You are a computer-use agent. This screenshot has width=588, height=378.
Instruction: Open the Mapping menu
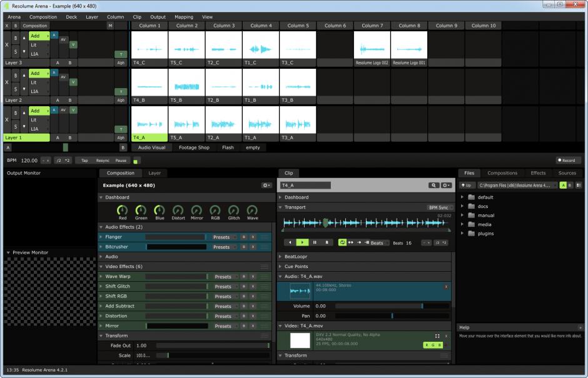pos(184,17)
